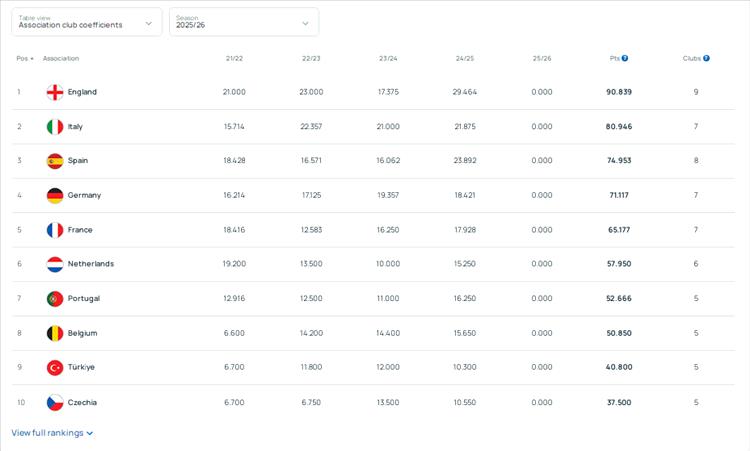750x451 pixels.
Task: Click the Netherlands flag icon
Action: tap(55, 264)
